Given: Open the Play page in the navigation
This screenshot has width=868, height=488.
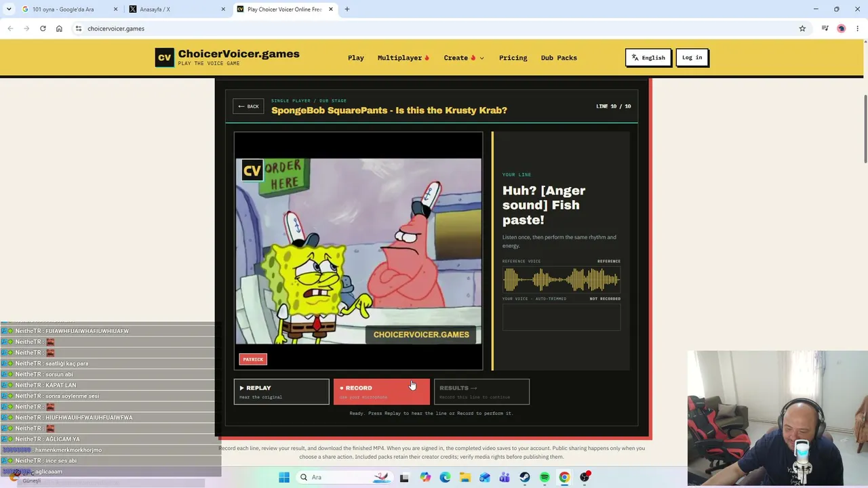Looking at the screenshot, I should coord(356,58).
